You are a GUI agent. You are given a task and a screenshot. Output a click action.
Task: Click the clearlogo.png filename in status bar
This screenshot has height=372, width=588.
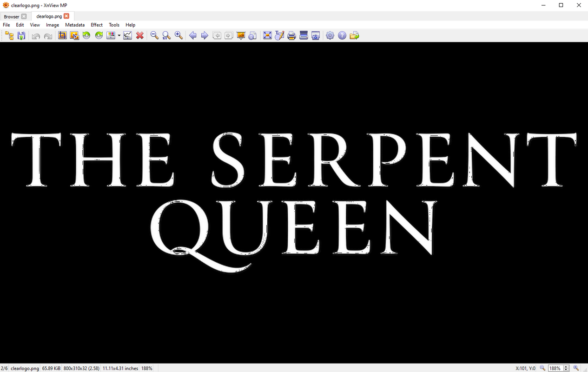(25, 368)
